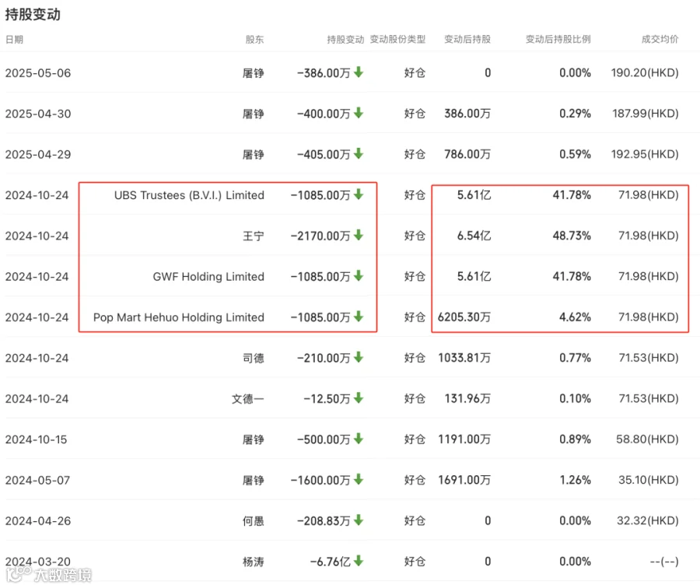Select shareholder 文德一
This screenshot has width=700, height=588.
pos(248,399)
